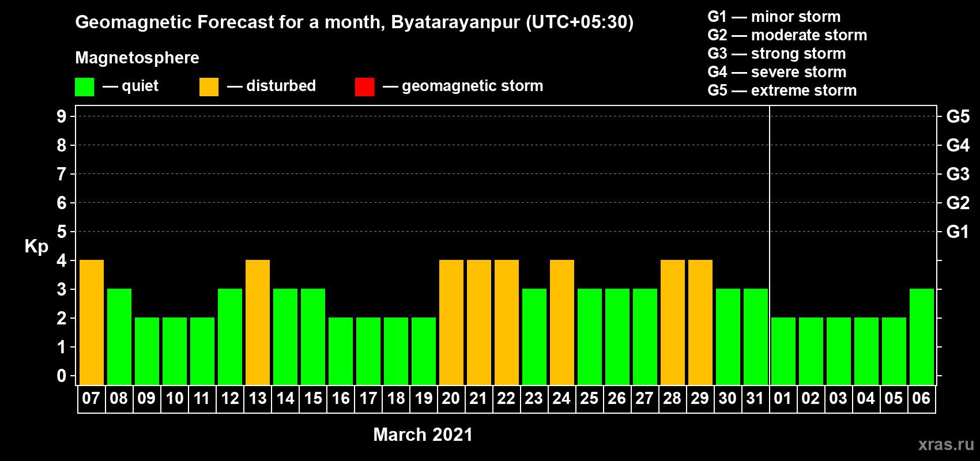980x461 pixels.
Task: Click the green bar for March 08
Action: coord(119,337)
